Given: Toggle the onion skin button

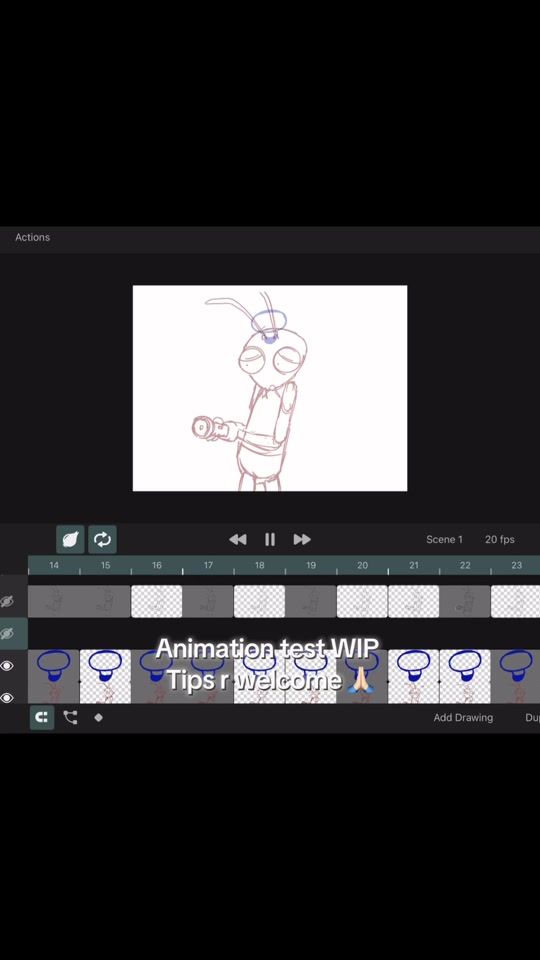Looking at the screenshot, I should pos(70,539).
